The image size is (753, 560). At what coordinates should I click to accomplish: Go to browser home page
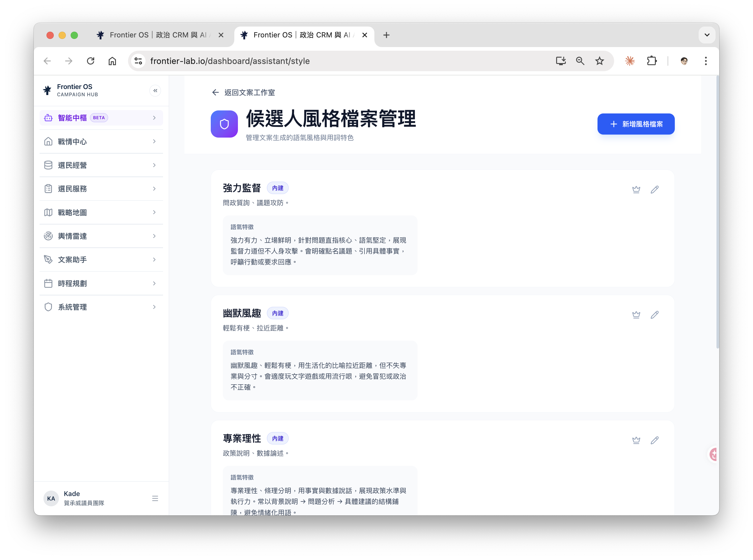pos(112,61)
